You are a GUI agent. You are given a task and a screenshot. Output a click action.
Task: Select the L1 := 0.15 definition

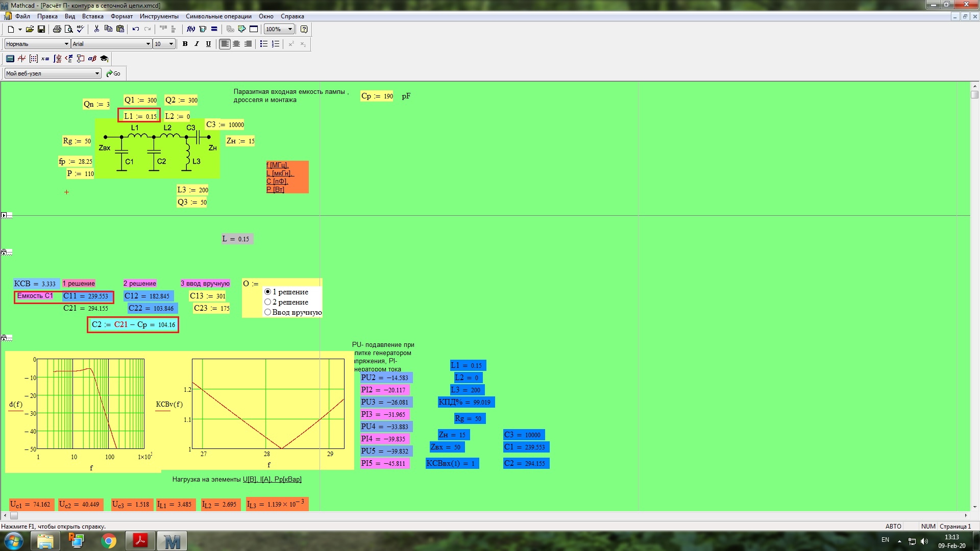click(x=140, y=116)
